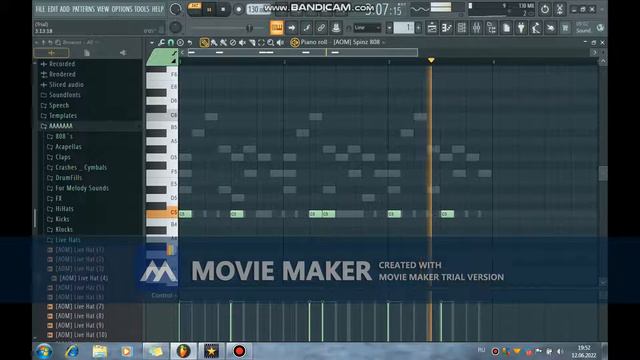The image size is (640, 360).
Task: Click the playhead marker on the timeline
Action: point(431,60)
